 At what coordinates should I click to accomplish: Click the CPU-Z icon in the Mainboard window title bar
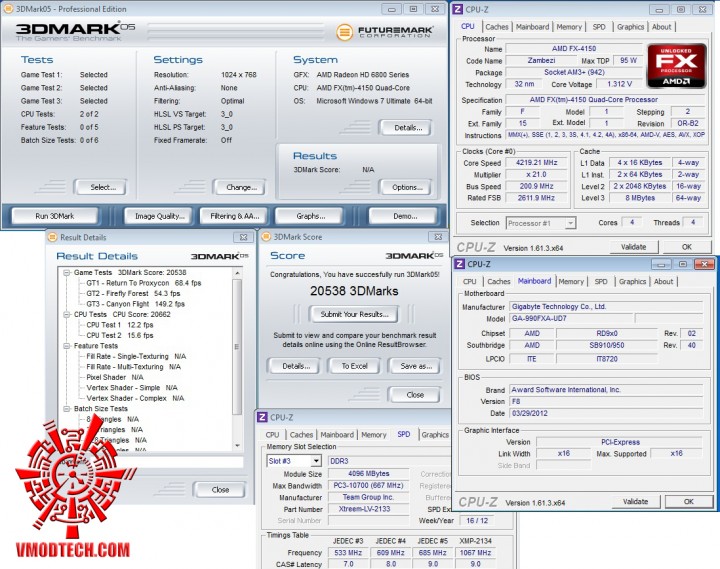point(460,264)
